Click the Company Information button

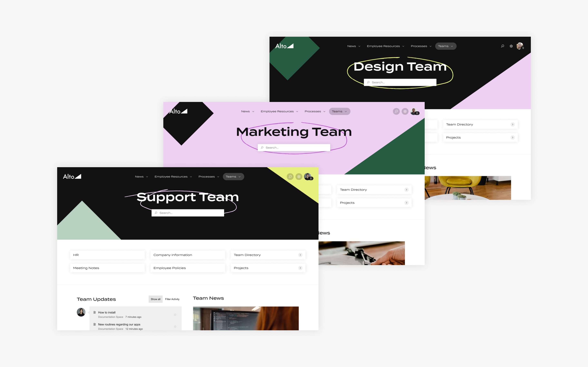pos(188,254)
